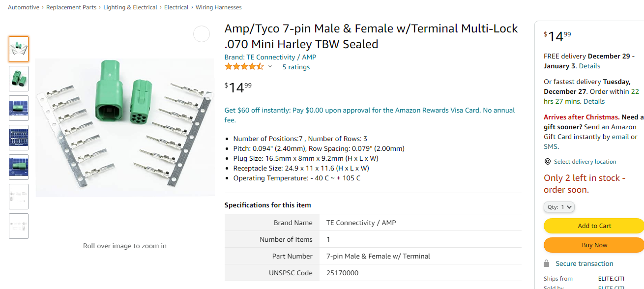The image size is (644, 289).
Task: Navigate to the Automotive breadcrumb
Action: (23, 7)
